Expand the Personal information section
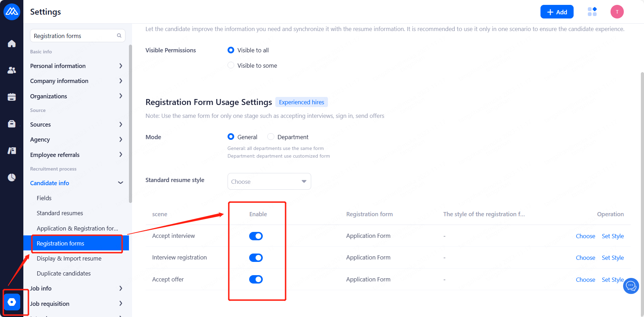 click(76, 66)
